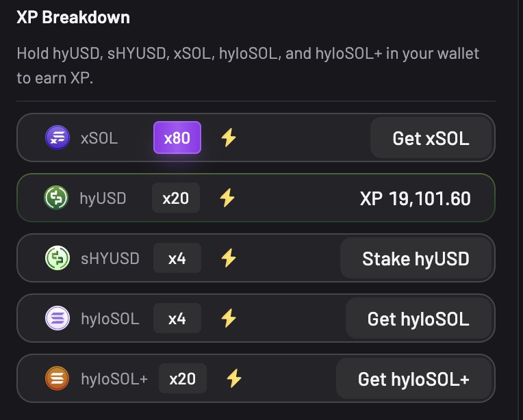Click the XP 19,101.60 balance value
This screenshot has width=523, height=420.
(415, 198)
